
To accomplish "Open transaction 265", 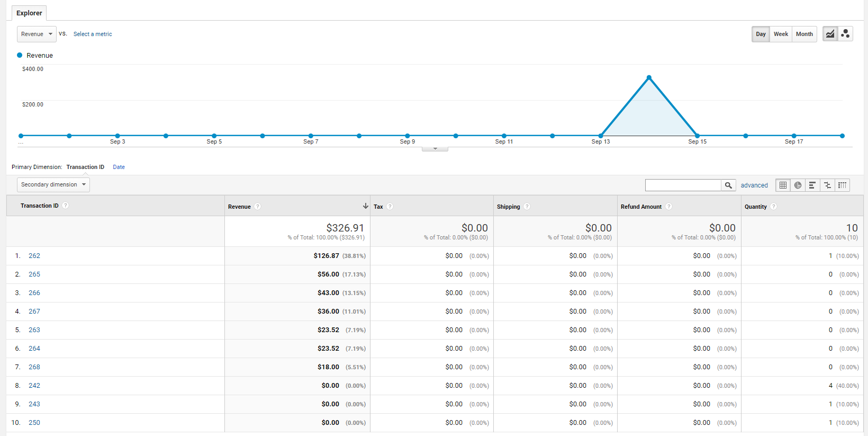I will click(x=34, y=274).
